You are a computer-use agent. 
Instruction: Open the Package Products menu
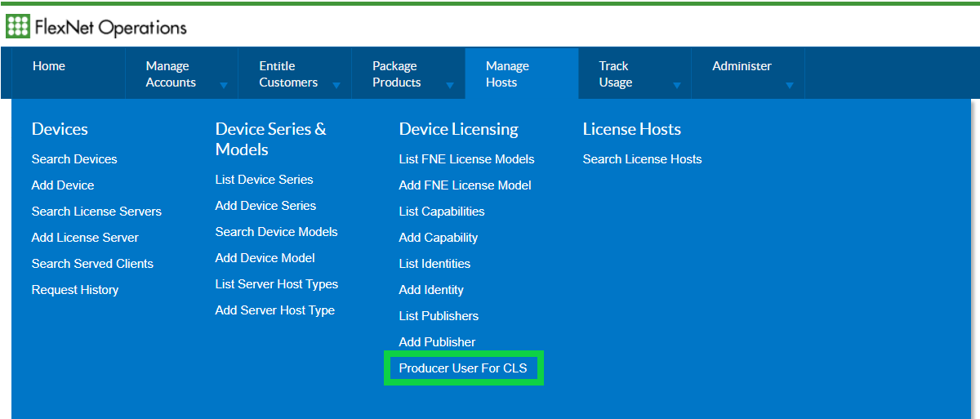tap(397, 74)
